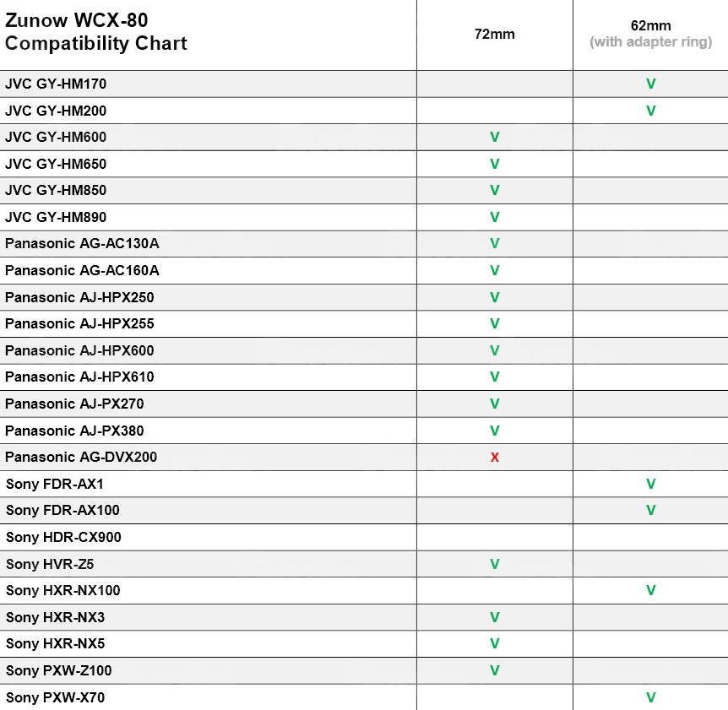Click the check mark in the Sony PXW-Z100 row

495,670
